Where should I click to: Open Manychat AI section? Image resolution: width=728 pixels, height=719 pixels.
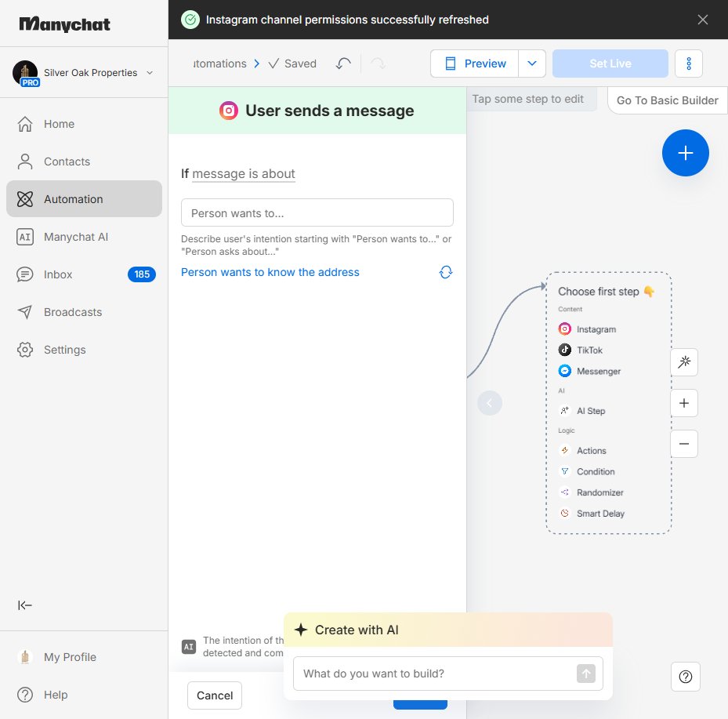[x=84, y=237]
